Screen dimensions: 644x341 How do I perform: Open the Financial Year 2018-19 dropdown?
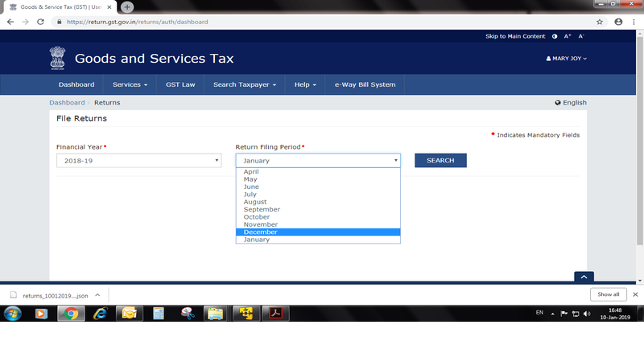(x=138, y=160)
